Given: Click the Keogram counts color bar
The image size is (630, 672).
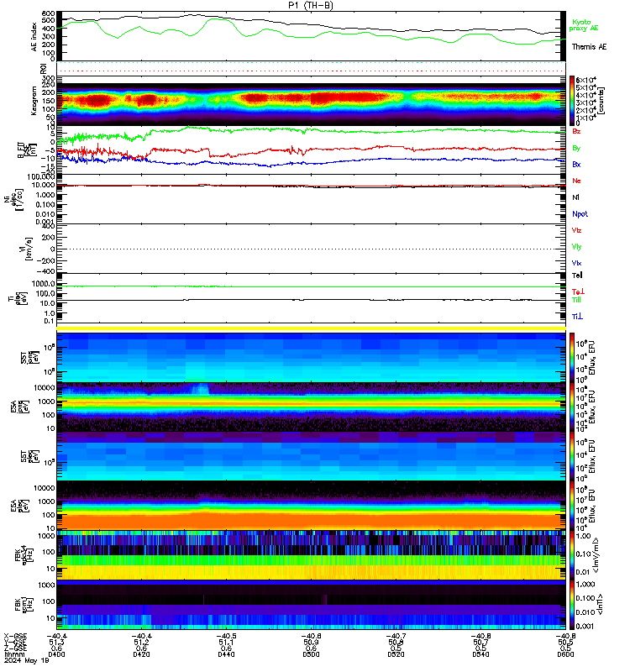Looking at the screenshot, I should [x=572, y=101].
